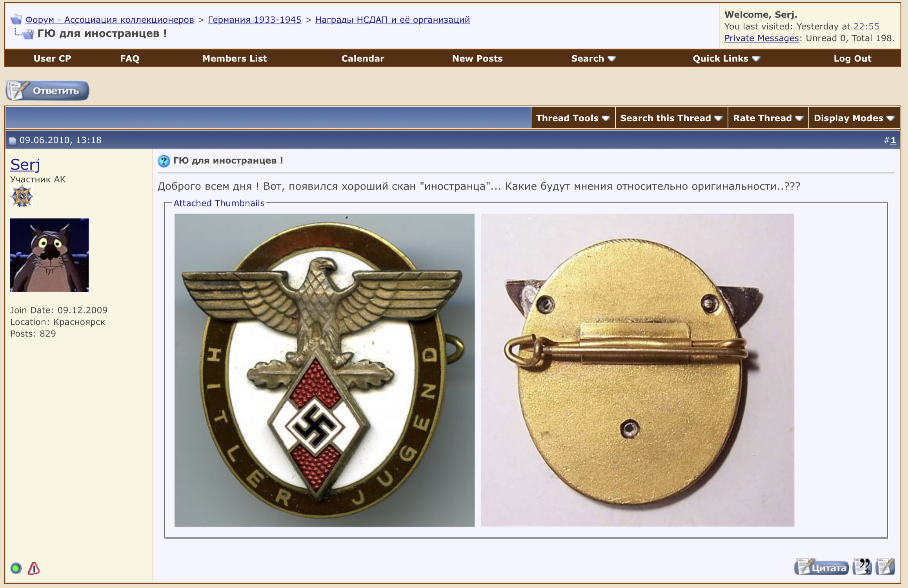Click the post status icon beside the date
Image resolution: width=908 pixels, height=588 pixels.
pos(12,140)
